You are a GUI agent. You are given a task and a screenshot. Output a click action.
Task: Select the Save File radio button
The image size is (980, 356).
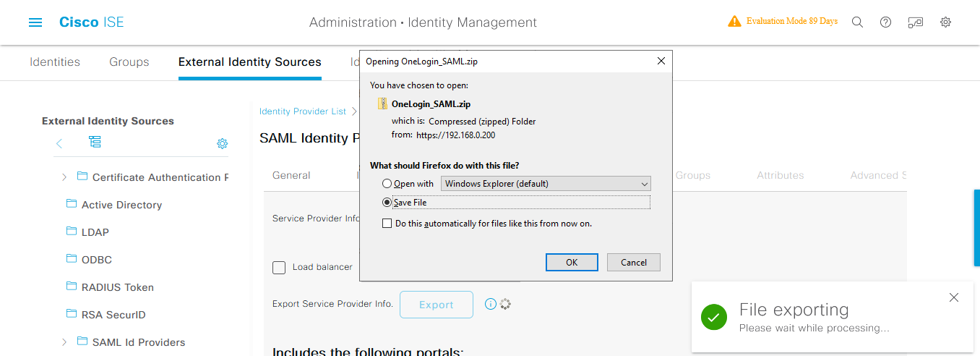pyautogui.click(x=387, y=203)
